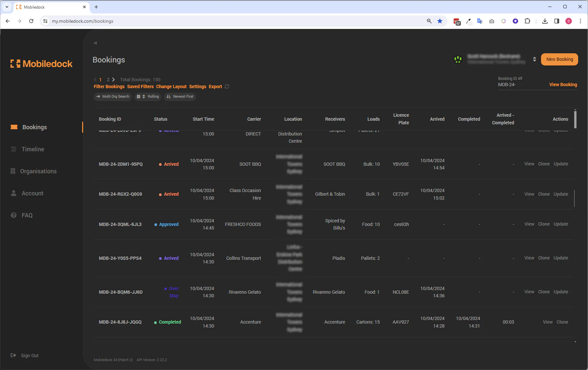
Task: Collapse the sidebar with the arrow icon
Action: 95,43
